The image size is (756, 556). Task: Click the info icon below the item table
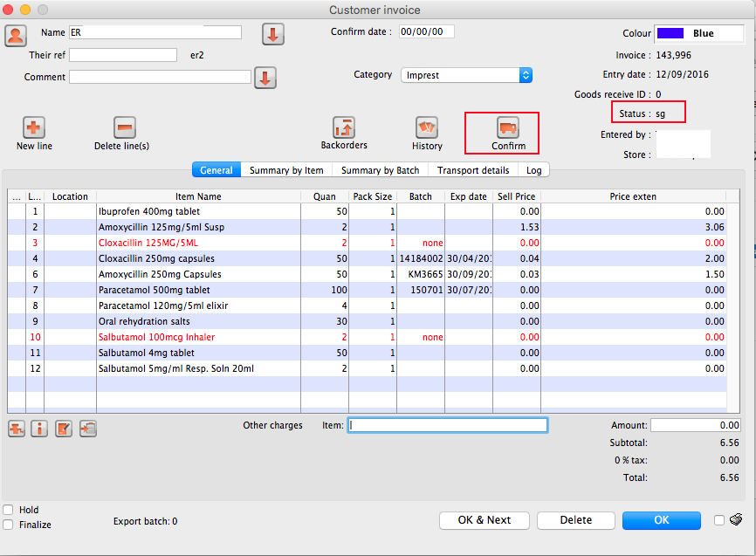[39, 429]
